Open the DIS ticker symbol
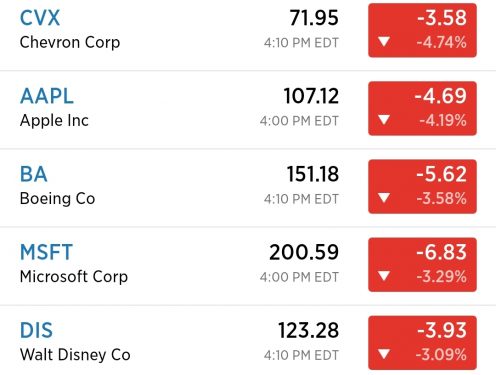The width and height of the screenshot is (496, 375). [x=36, y=330]
